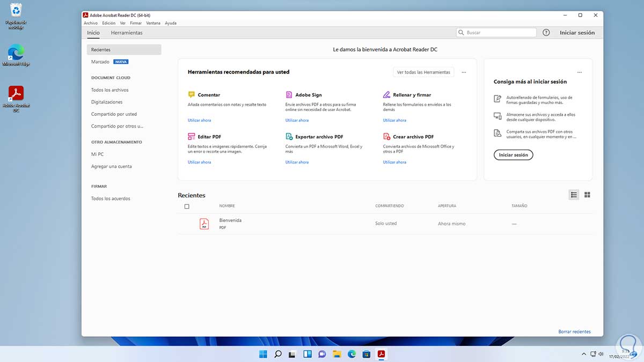Click the Almacene sus archivos device icon

pyautogui.click(x=497, y=116)
